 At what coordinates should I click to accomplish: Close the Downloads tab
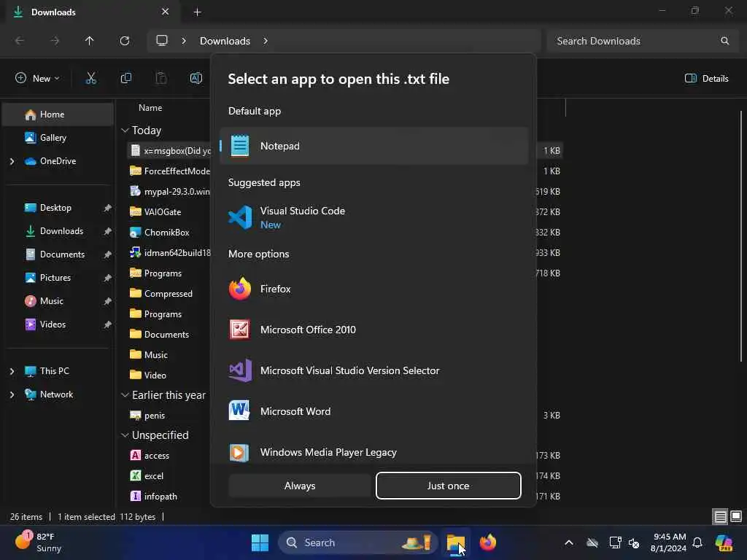(166, 12)
